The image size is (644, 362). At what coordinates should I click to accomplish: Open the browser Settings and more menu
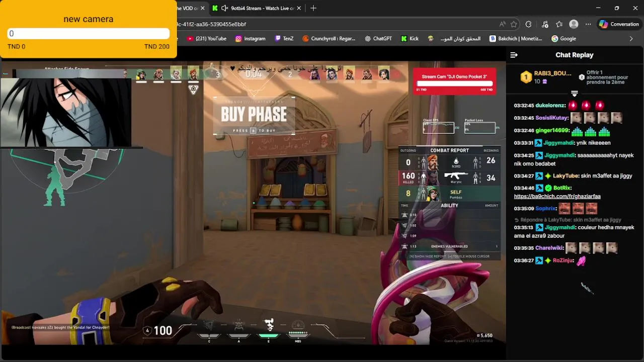click(x=588, y=24)
